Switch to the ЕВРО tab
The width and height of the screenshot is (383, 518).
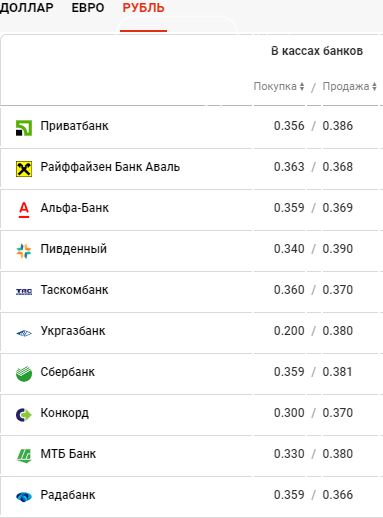point(88,8)
